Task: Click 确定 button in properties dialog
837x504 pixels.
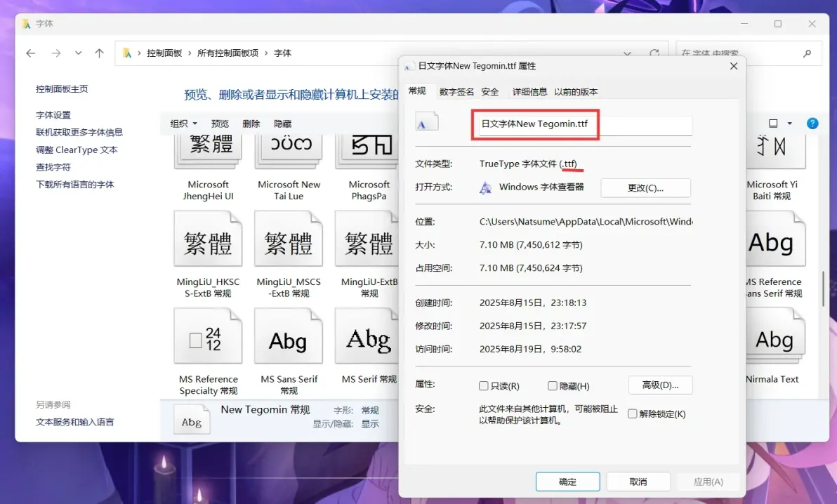Action: pos(567,482)
